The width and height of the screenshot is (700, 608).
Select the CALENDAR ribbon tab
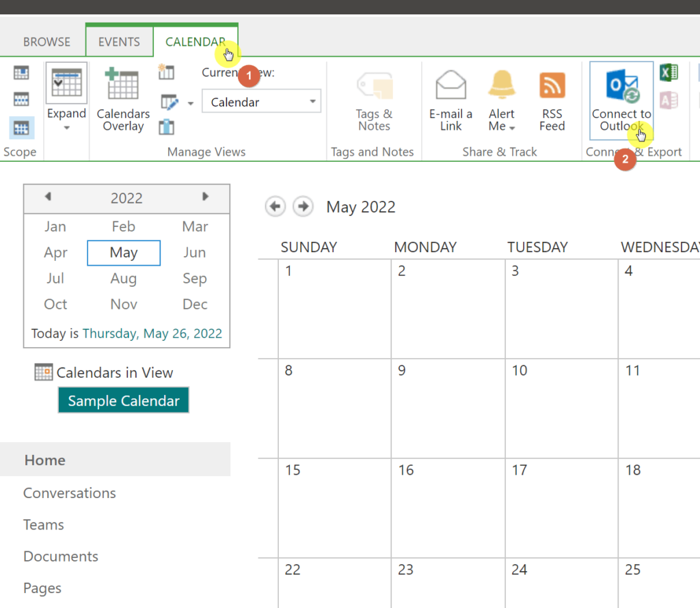pos(196,42)
